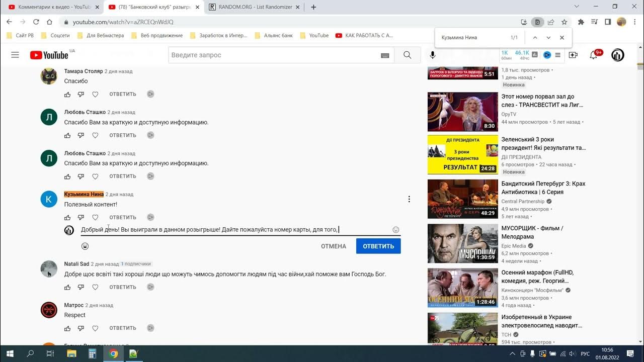This screenshot has height=362, width=644.
Task: Open three-dot menu on Кузьмина Нина comment
Action: [x=409, y=199]
